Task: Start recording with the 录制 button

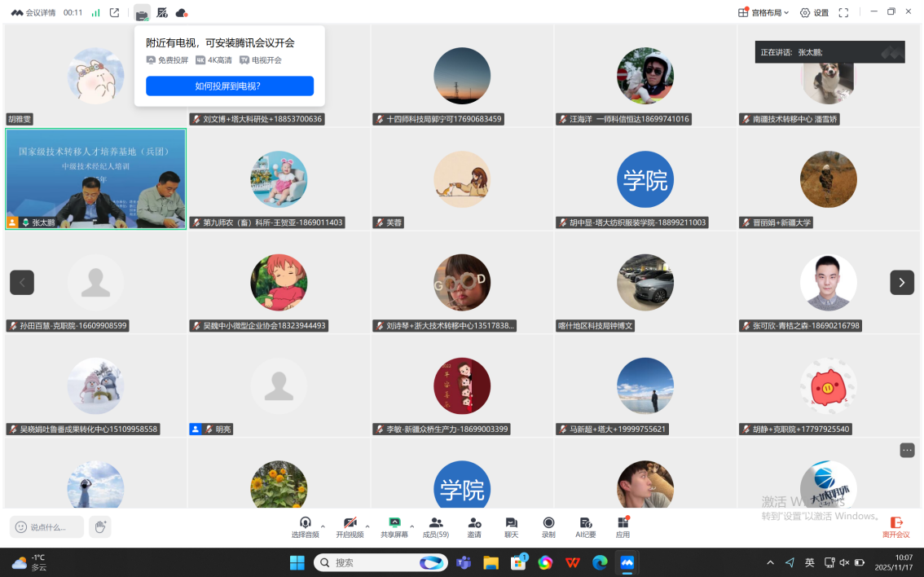Action: click(548, 526)
